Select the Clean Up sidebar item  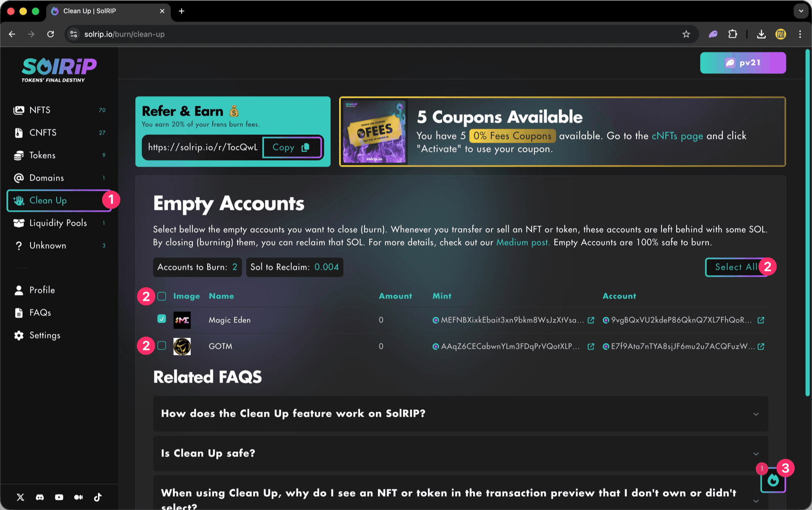click(x=59, y=201)
